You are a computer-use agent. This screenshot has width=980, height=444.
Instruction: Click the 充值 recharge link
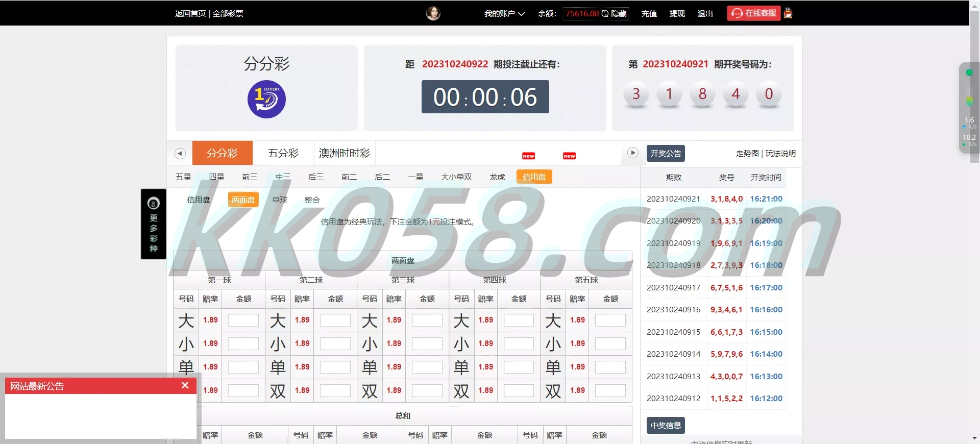click(x=649, y=14)
